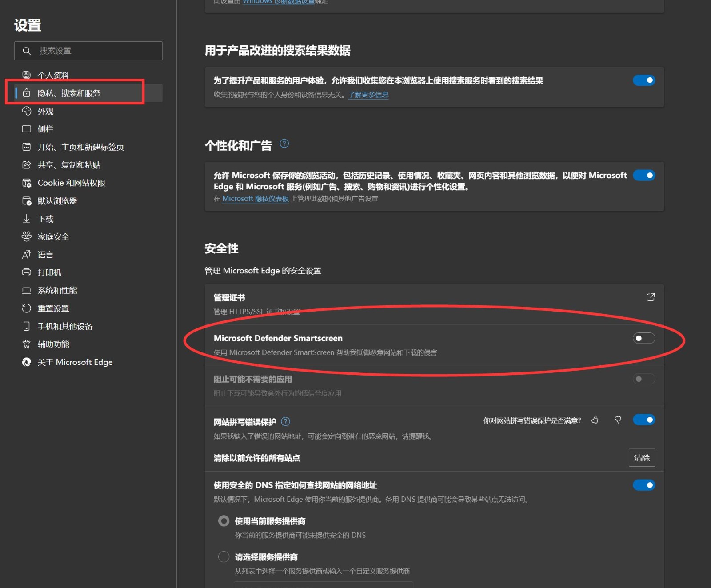Open the 系统和性能 settings page
Screen dimensions: 711x588
(x=57, y=291)
